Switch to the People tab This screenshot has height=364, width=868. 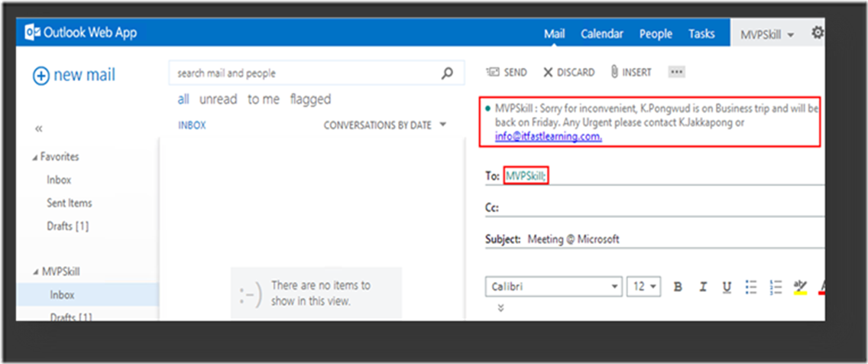(x=656, y=34)
